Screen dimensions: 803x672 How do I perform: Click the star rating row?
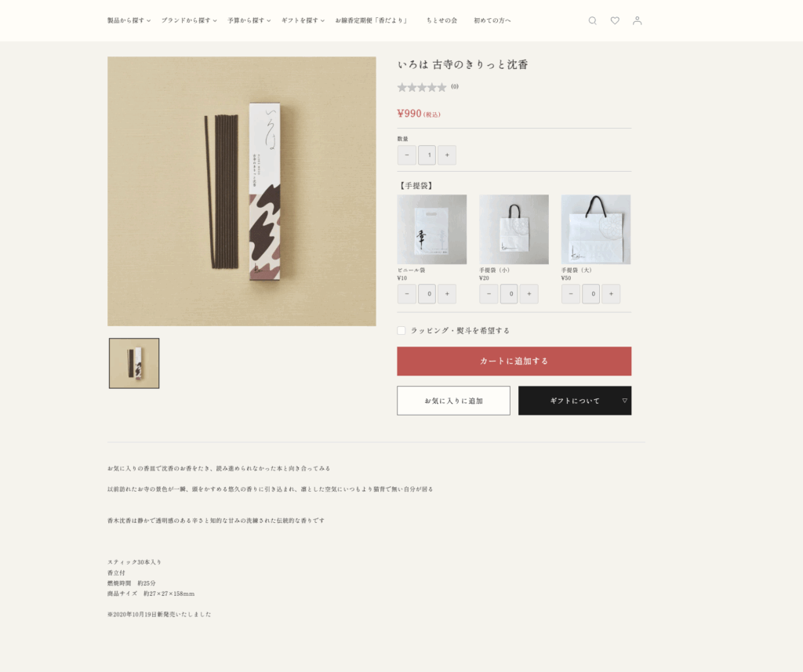coord(427,87)
